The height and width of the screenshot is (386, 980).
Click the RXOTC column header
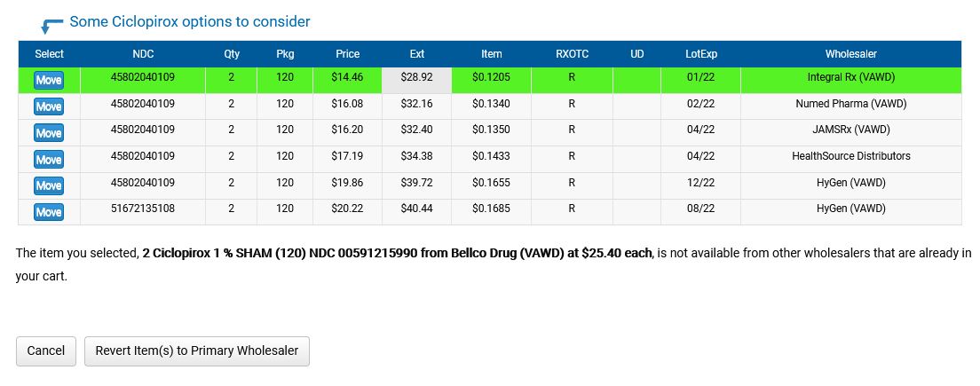click(572, 54)
